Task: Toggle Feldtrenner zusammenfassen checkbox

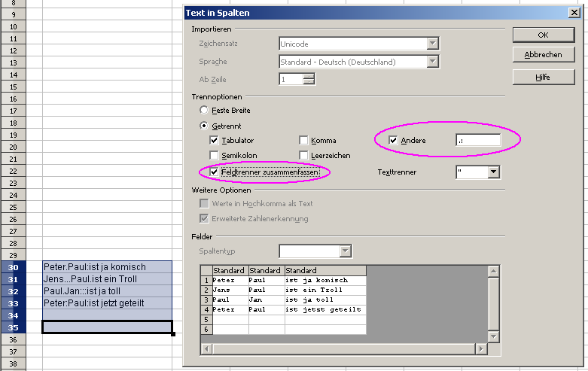Action: pos(215,172)
